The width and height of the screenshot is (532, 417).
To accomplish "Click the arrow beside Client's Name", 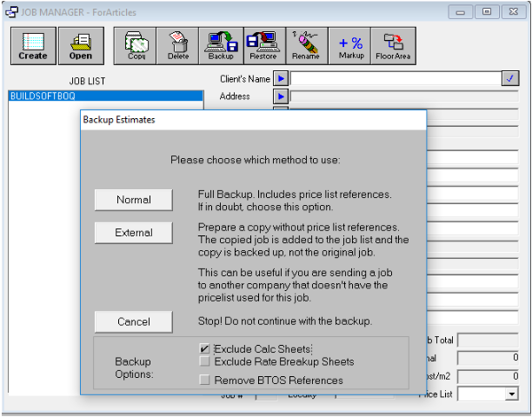I will (x=281, y=79).
